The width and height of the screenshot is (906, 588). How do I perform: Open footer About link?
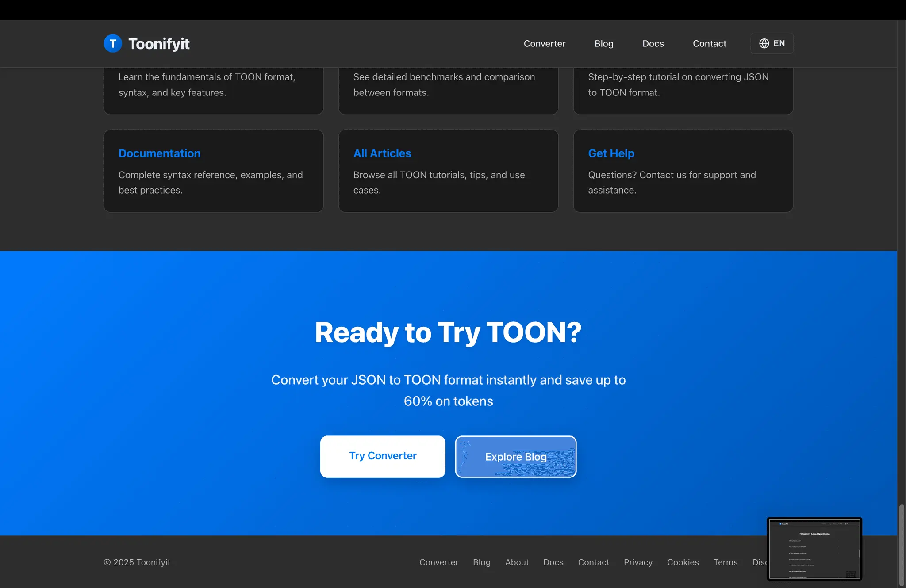click(x=517, y=562)
